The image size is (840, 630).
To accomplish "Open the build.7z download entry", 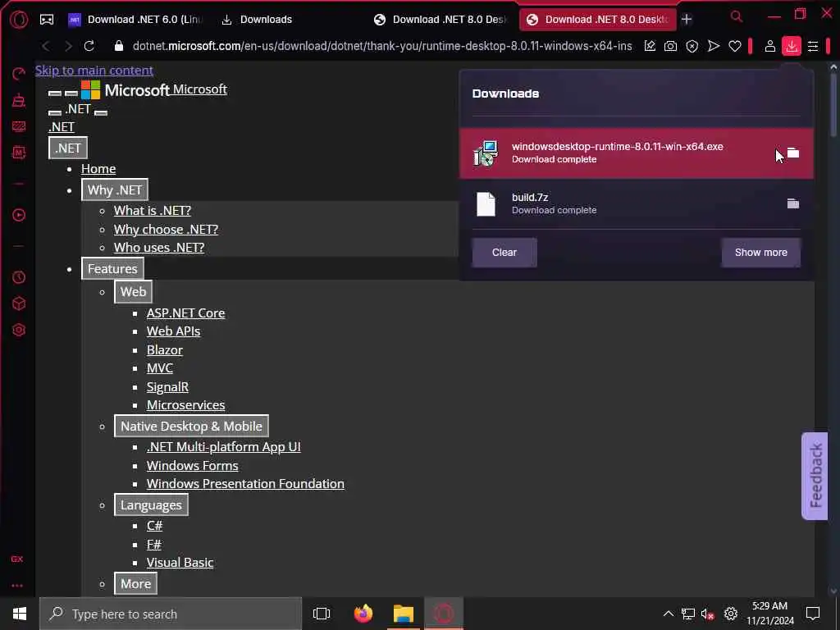I will [x=637, y=203].
